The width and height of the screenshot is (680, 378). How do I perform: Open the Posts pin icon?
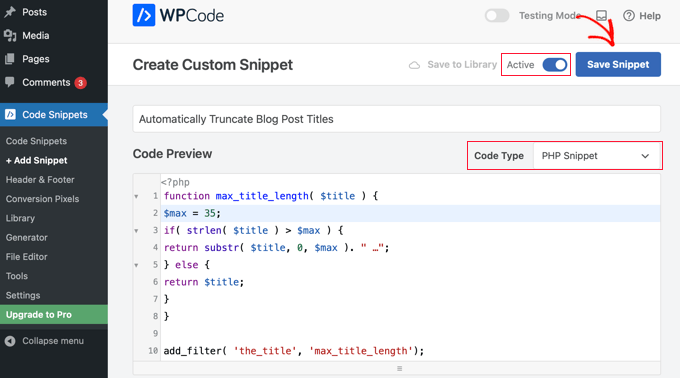click(x=10, y=12)
